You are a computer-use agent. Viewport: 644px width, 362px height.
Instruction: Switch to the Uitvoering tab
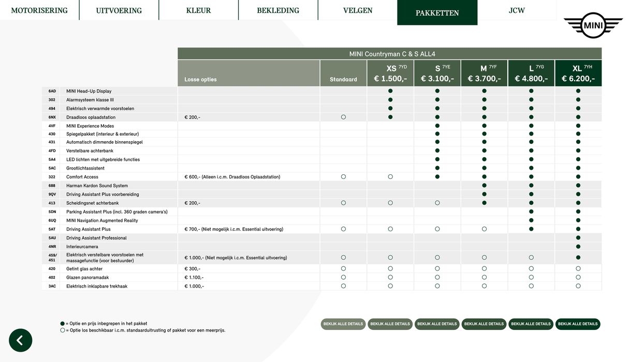click(119, 10)
